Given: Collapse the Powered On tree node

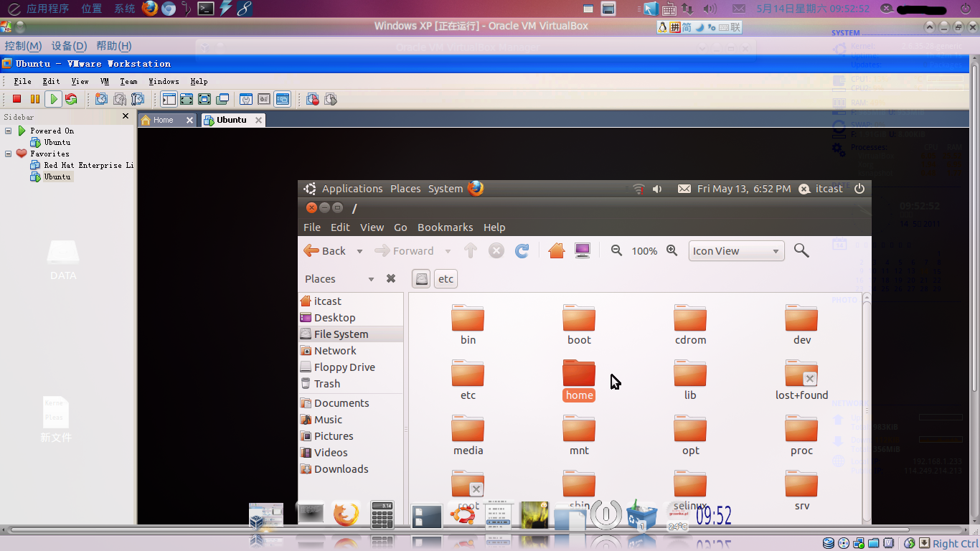Looking at the screenshot, I should 9,131.
